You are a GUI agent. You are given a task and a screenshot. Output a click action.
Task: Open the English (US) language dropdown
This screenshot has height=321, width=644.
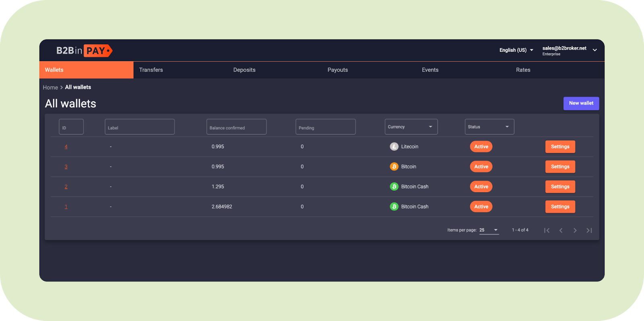(516, 50)
